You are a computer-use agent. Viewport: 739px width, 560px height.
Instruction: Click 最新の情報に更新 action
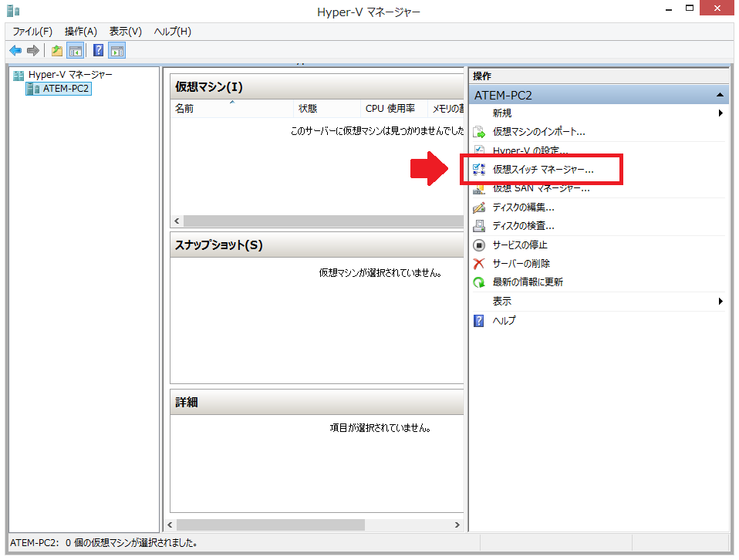(x=528, y=282)
